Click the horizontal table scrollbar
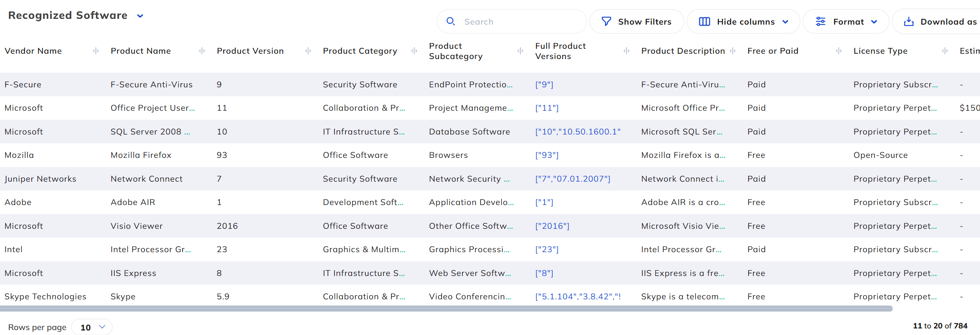This screenshot has width=980, height=335. [446, 308]
